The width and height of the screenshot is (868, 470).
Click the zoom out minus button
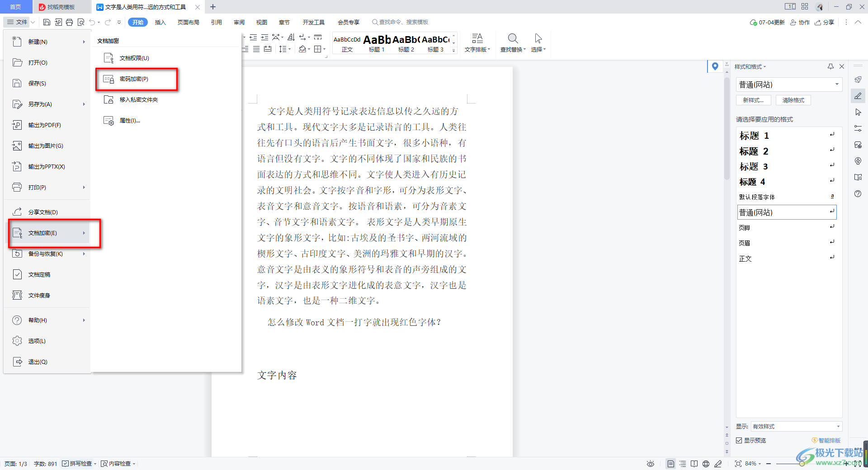[x=769, y=464]
